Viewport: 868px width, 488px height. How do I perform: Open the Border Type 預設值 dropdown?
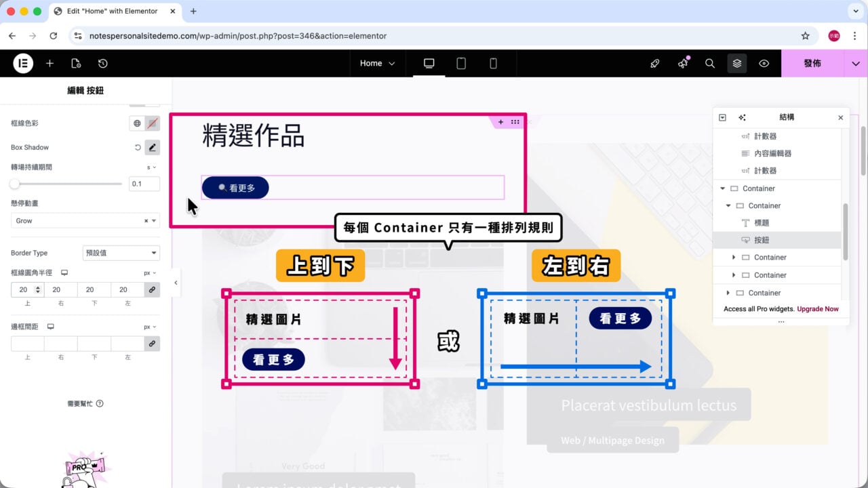121,253
